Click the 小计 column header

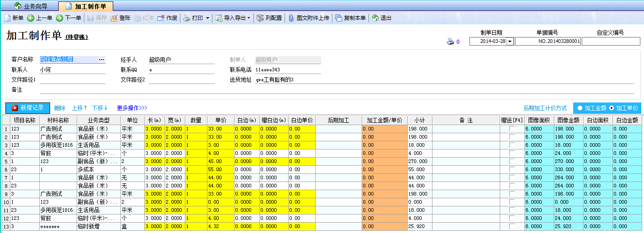tap(419, 120)
